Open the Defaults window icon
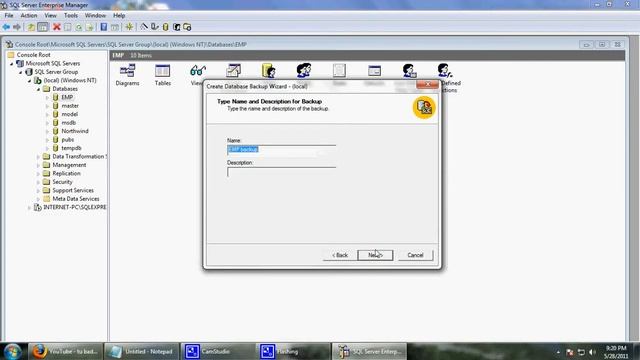Viewport: 640px width, 360px height. coord(374,71)
